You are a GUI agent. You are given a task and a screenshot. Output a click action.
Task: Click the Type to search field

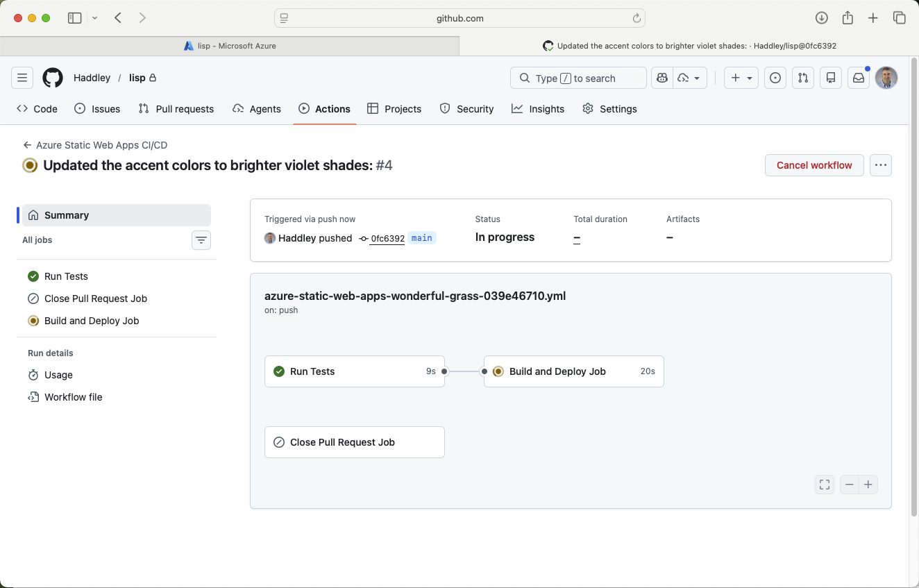[x=577, y=78]
